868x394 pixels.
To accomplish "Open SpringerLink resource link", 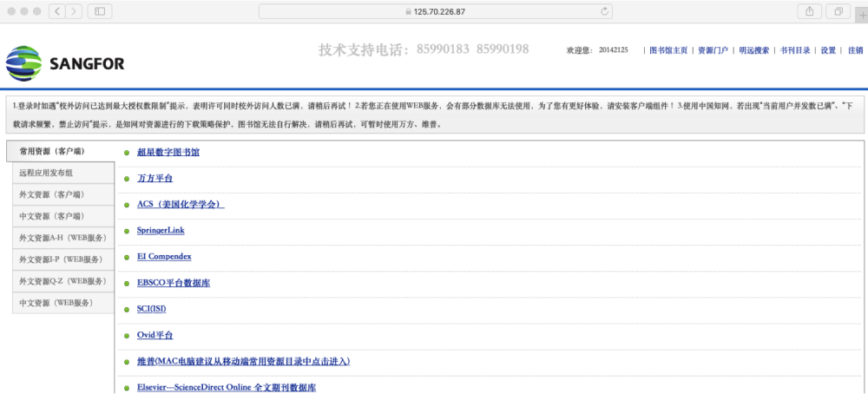I will coord(161,230).
